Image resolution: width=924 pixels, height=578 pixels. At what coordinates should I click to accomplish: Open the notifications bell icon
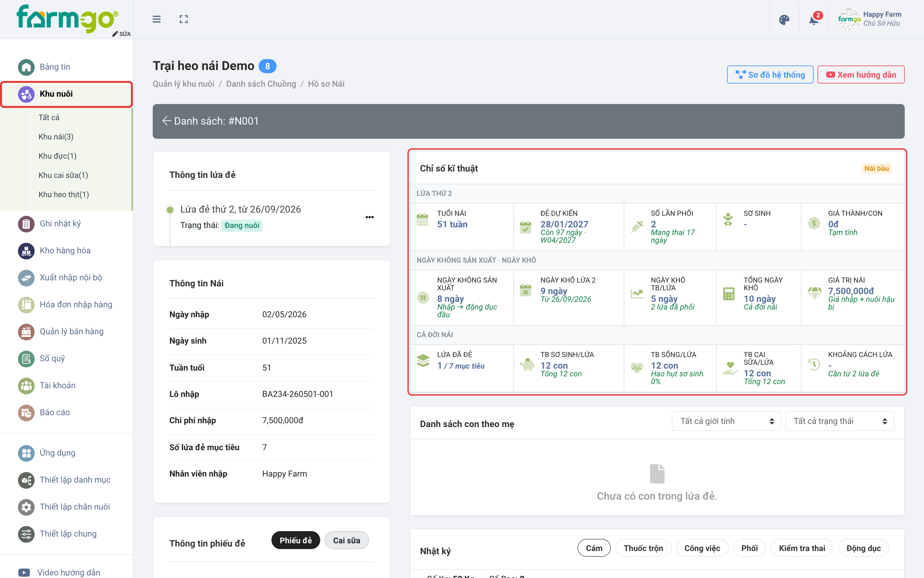pyautogui.click(x=814, y=20)
